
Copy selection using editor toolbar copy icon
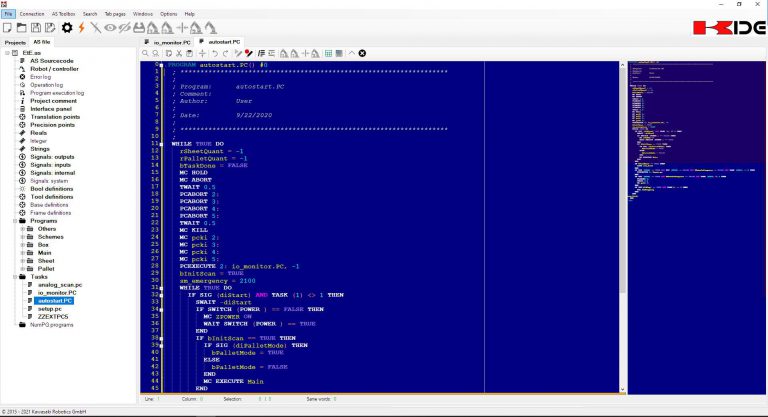pyautogui.click(x=168, y=53)
